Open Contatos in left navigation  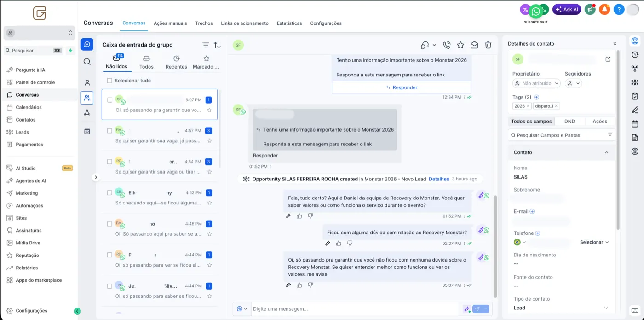[26, 120]
